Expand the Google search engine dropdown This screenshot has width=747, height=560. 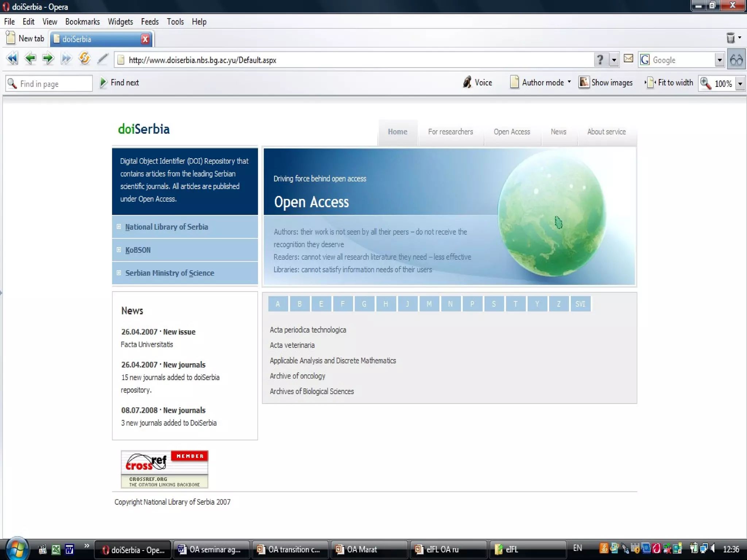[x=719, y=60]
